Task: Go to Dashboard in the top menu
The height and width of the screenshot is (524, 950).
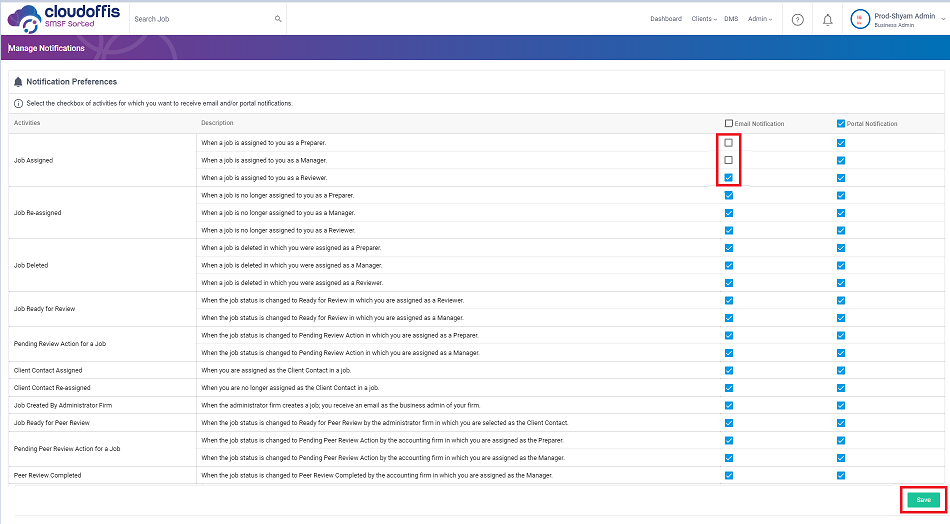Action: [666, 19]
